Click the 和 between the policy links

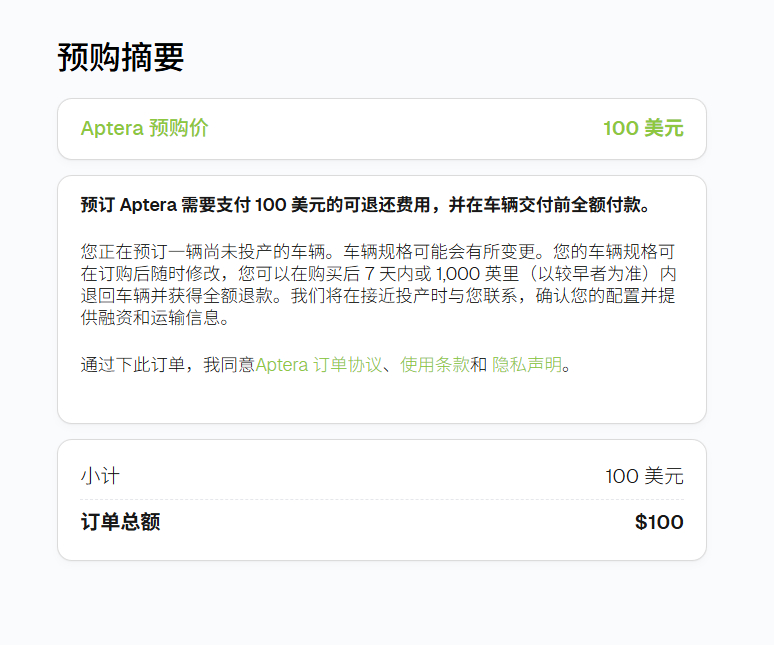[x=479, y=365]
